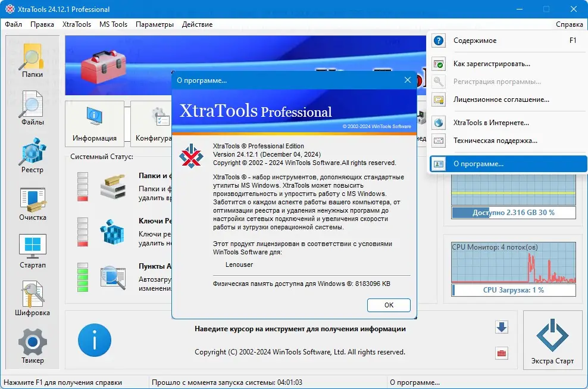Select the Шифровка sidebar tool

(x=32, y=299)
